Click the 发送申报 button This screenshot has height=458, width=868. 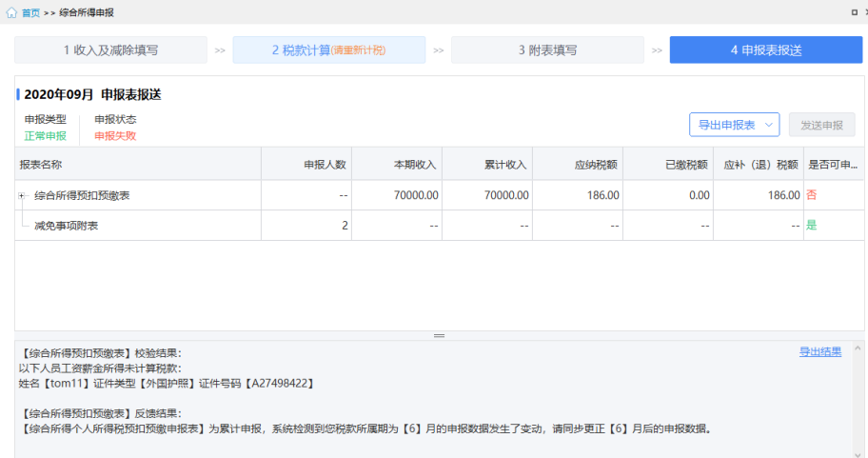(821, 125)
